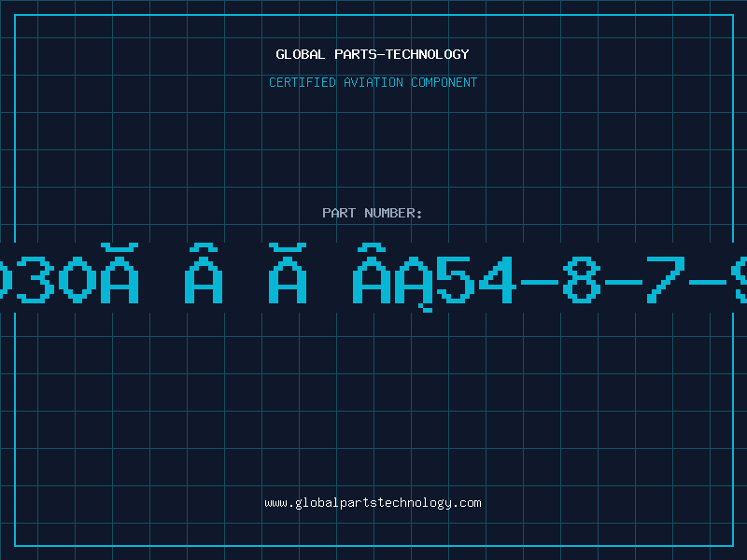Click the large part number string
The width and height of the screenshot is (747, 560).
[x=373, y=277]
